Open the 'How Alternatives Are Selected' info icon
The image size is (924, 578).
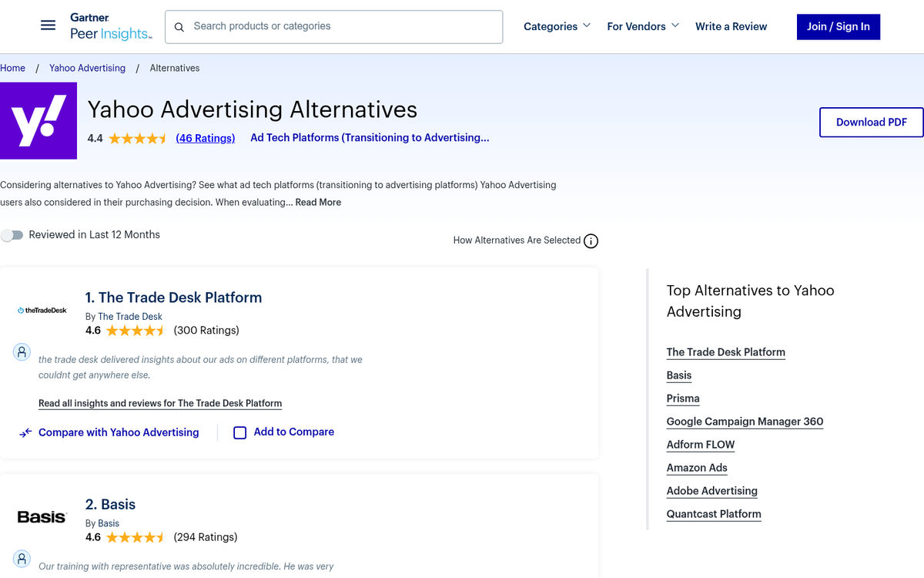pyautogui.click(x=591, y=240)
